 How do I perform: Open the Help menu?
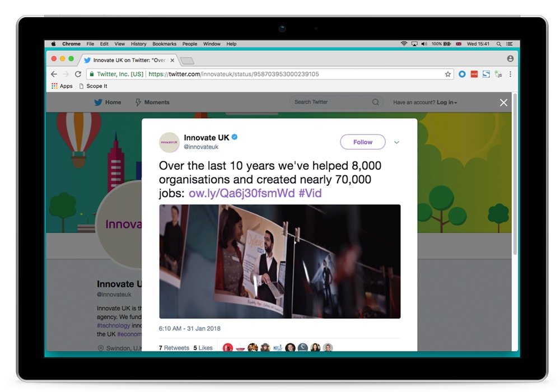click(231, 44)
